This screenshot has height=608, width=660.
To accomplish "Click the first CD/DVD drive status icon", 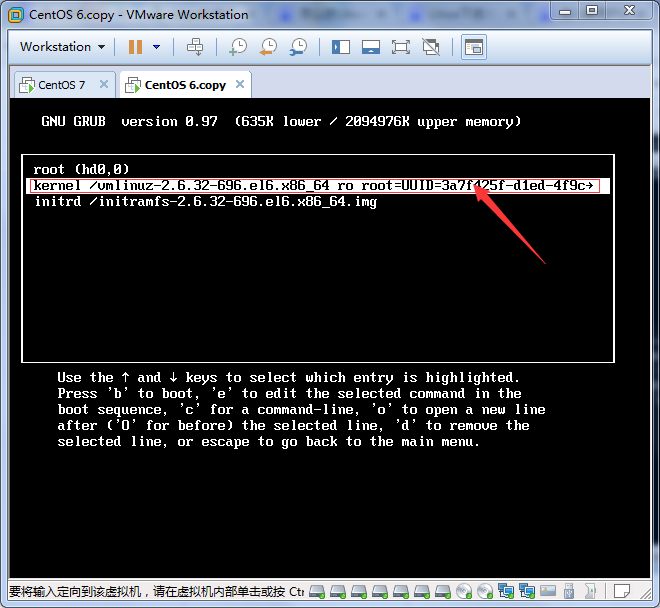I will 464,592.
